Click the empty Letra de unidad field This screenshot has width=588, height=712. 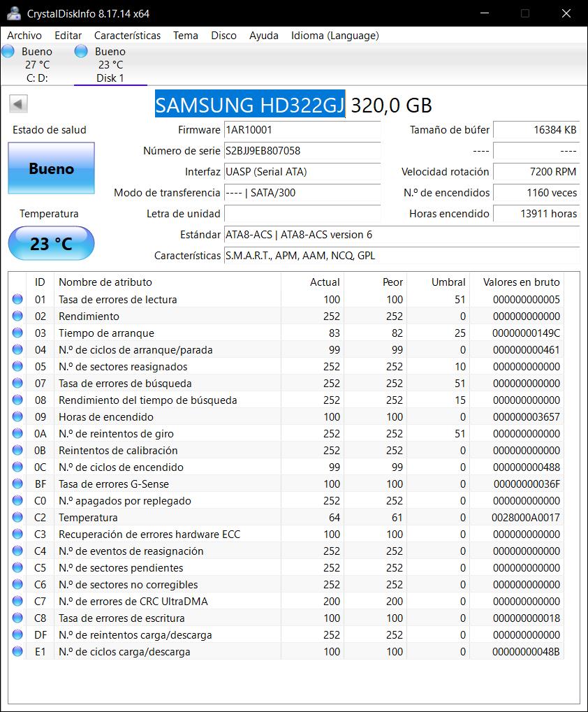(x=302, y=213)
